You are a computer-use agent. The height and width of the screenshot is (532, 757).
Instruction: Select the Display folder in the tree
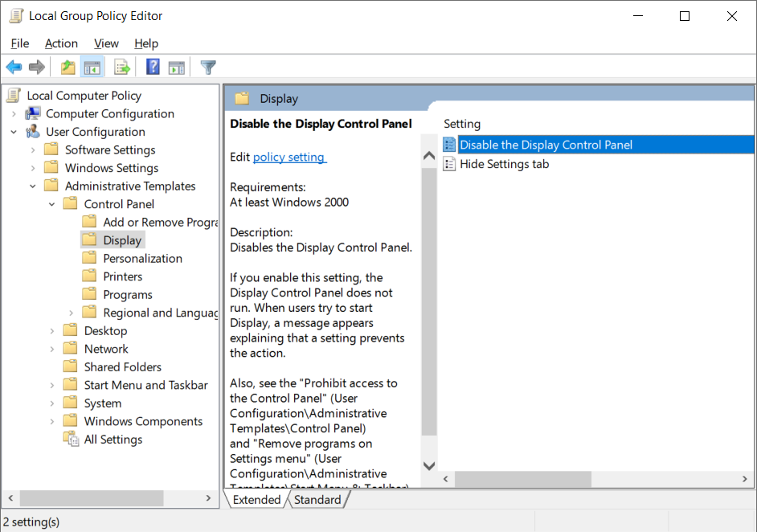click(113, 240)
